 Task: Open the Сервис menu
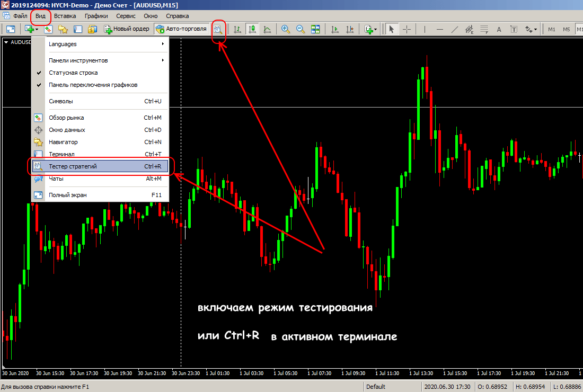click(126, 16)
